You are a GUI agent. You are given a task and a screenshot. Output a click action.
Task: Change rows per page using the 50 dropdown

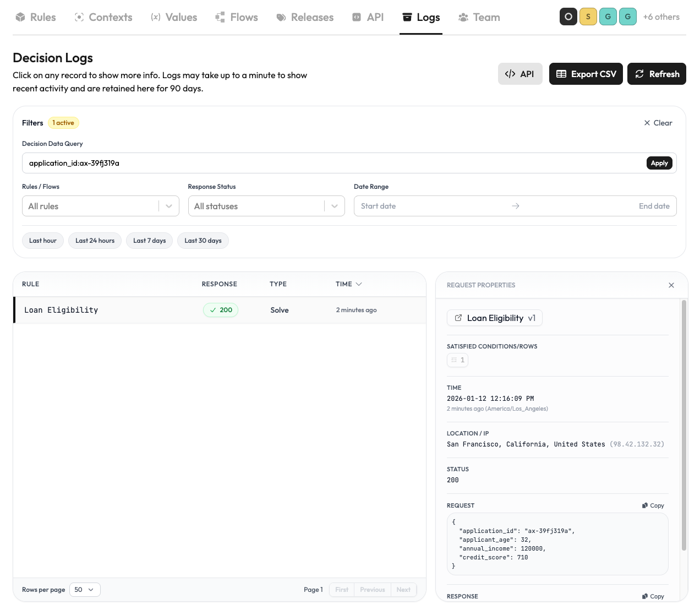(84, 590)
